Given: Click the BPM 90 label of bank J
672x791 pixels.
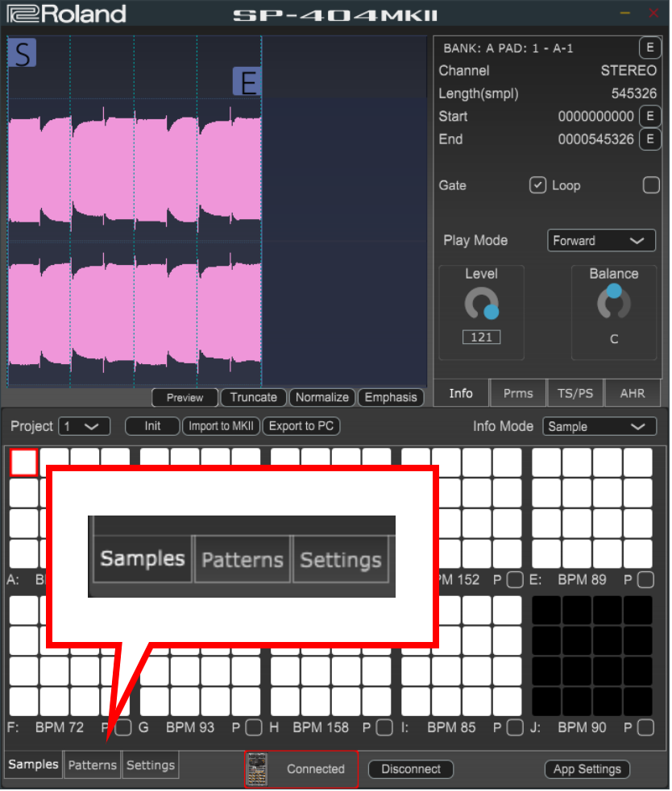Looking at the screenshot, I should [x=583, y=729].
